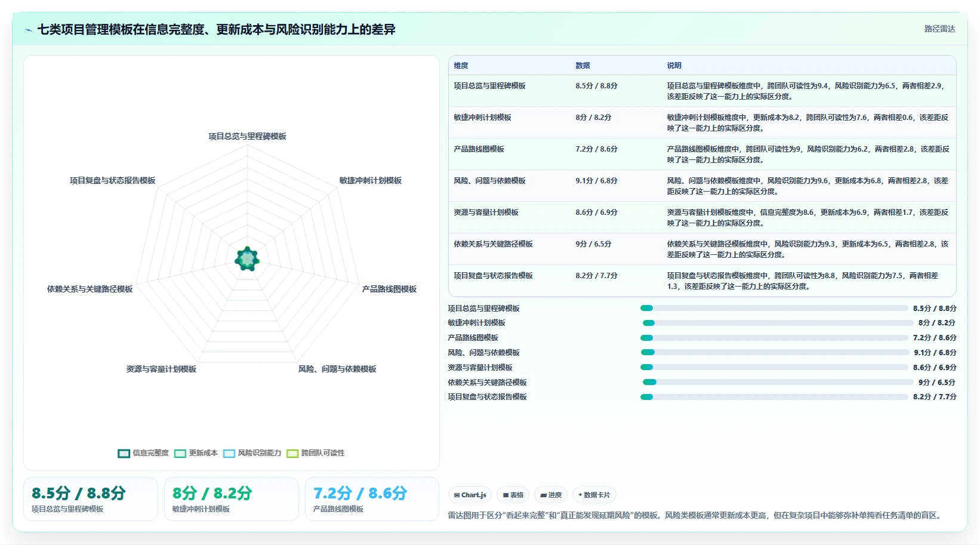Click the Chart.js tag chip

tap(470, 495)
